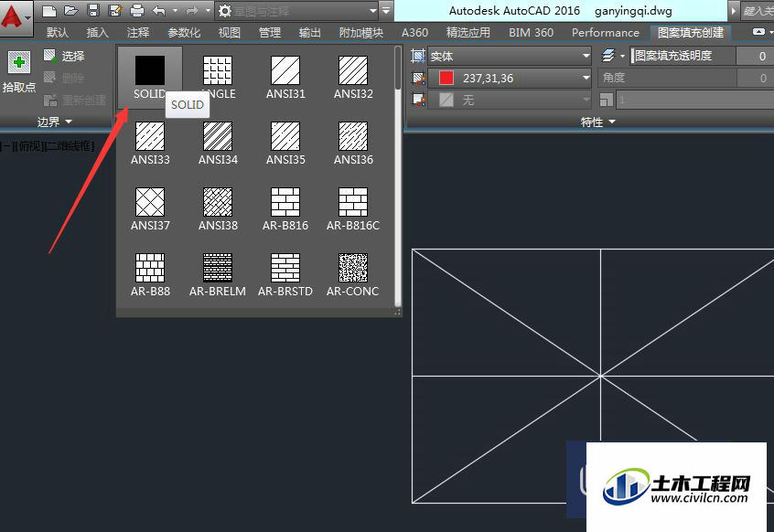Open the 俯视 view control menu
Image resolution: width=774 pixels, height=532 pixels.
29,146
